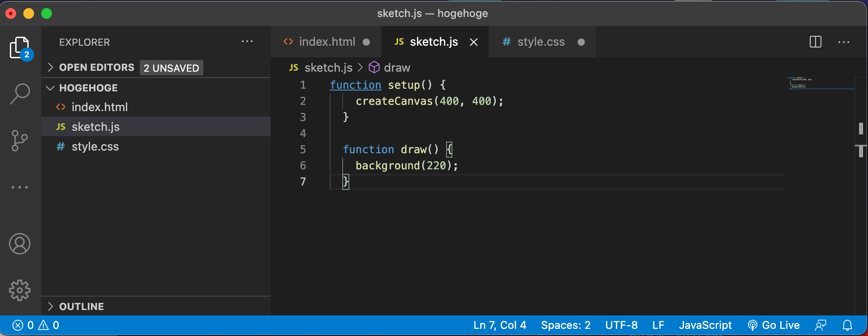Open the Accounts menu icon

(x=20, y=244)
